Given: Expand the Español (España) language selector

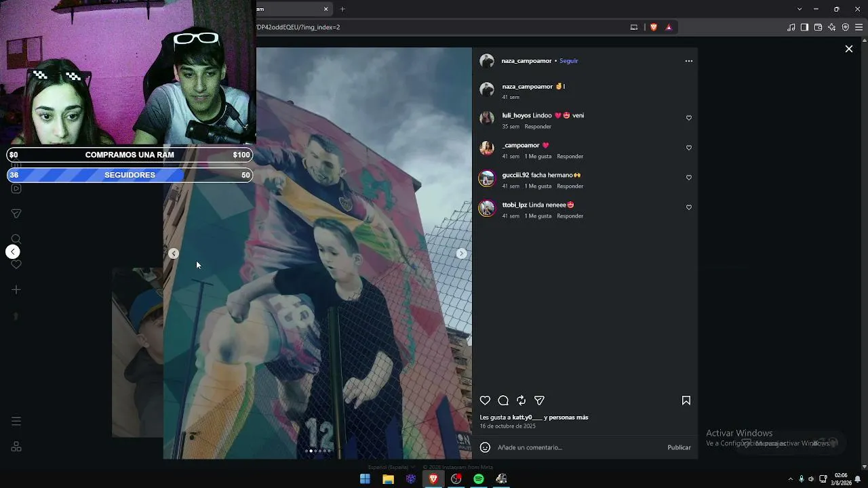Looking at the screenshot, I should tap(391, 467).
